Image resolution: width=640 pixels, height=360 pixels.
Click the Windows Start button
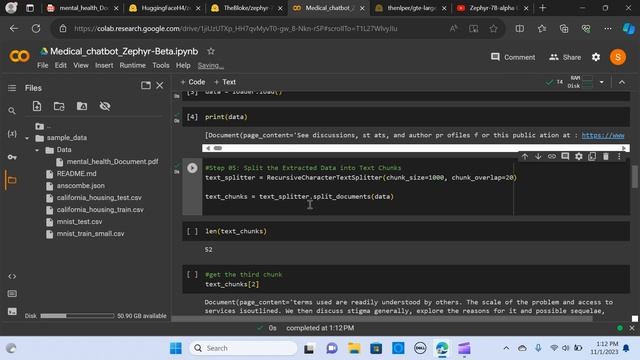pyautogui.click(x=176, y=348)
